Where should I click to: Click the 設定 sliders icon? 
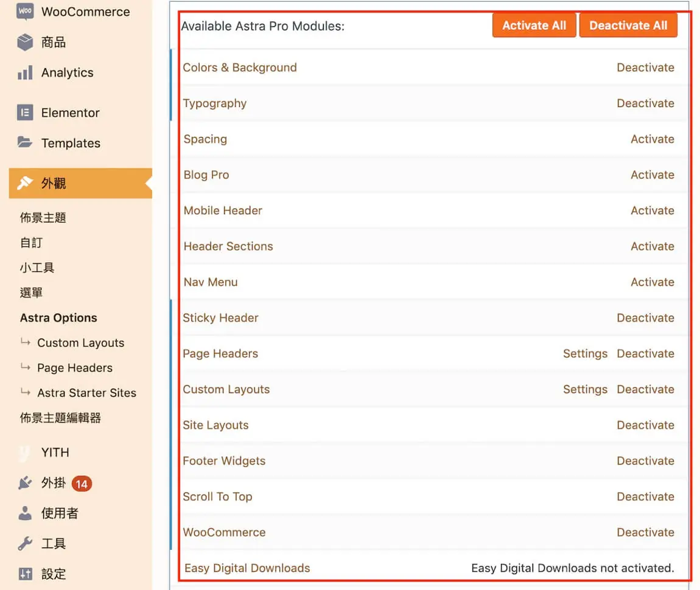pos(26,574)
